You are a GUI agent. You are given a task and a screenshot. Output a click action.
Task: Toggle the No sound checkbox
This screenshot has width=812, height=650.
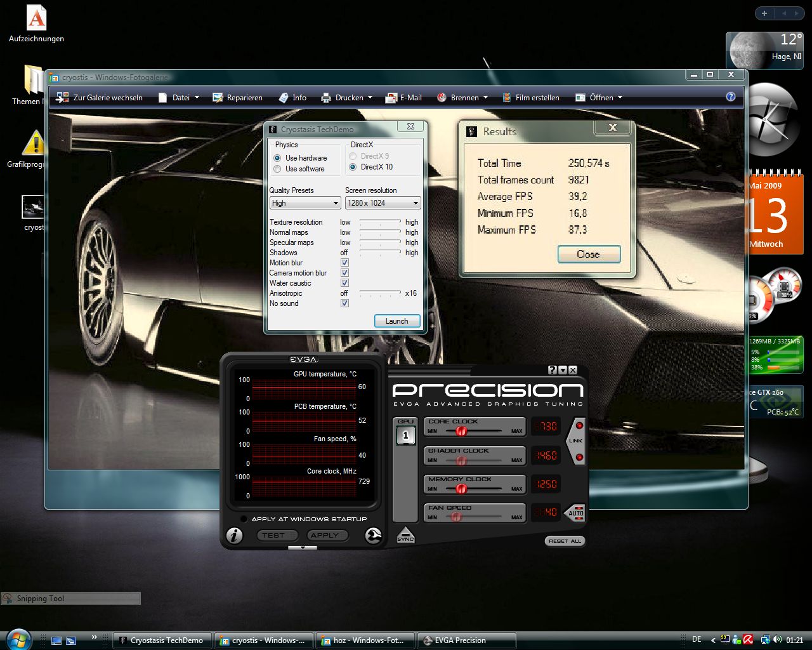click(344, 303)
